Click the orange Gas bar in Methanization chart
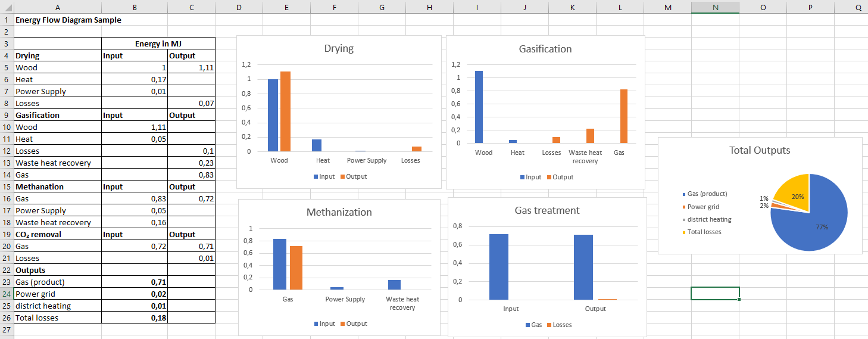The height and width of the screenshot is (339, 868). (x=296, y=268)
